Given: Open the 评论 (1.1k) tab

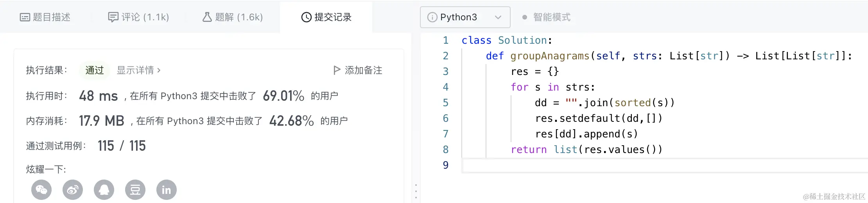Looking at the screenshot, I should (x=138, y=17).
